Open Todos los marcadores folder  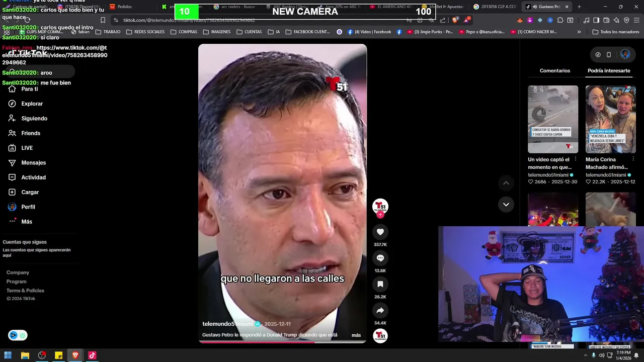click(x=616, y=32)
